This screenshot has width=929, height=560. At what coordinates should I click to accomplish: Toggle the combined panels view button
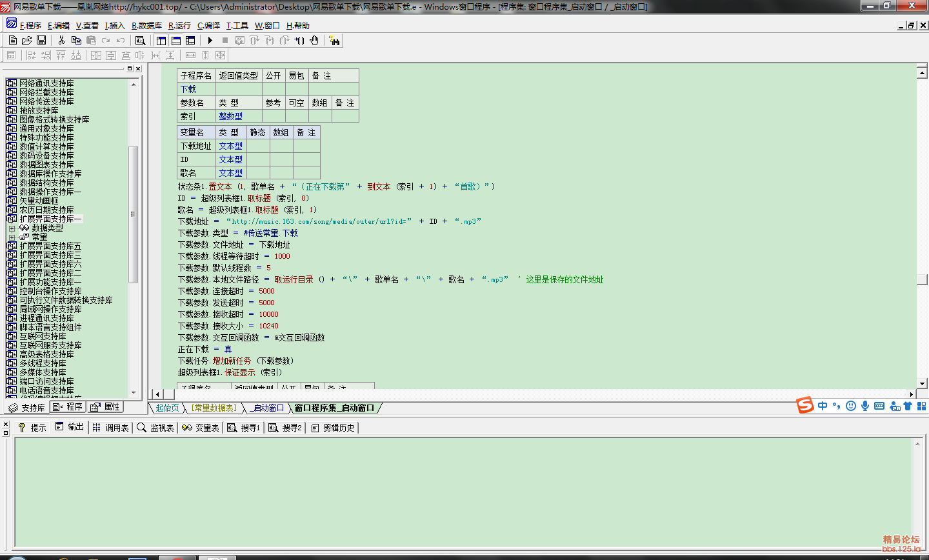[190, 40]
